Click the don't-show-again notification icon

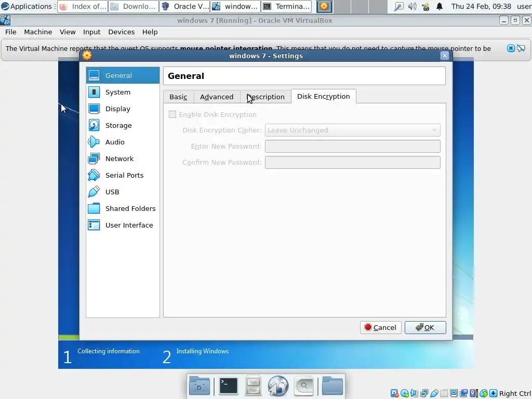[x=521, y=48]
